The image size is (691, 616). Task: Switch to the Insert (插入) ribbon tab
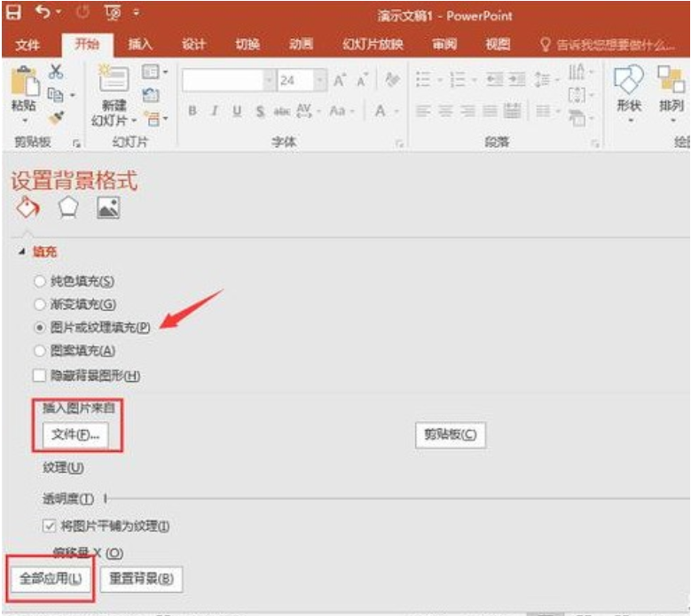coord(140,45)
